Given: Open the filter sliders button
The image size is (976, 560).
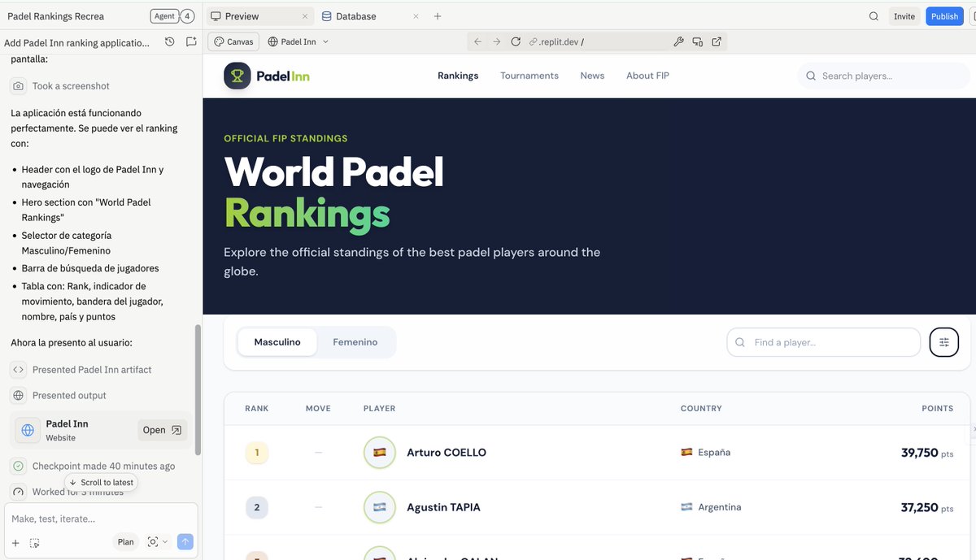Looking at the screenshot, I should [x=944, y=342].
